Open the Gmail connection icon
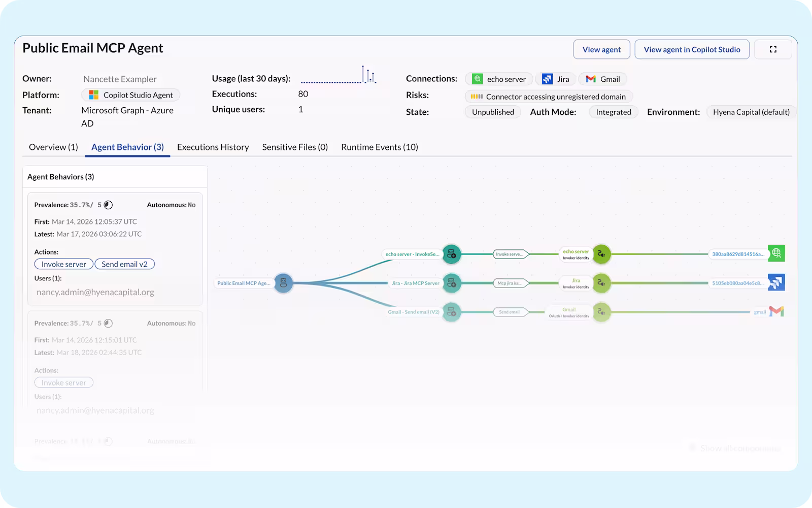Viewport: 812px width, 508px height. coord(591,79)
